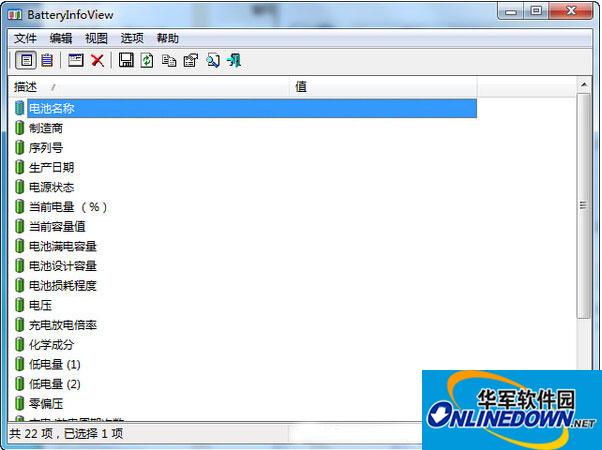Select the 低电量 (1) row

point(246,364)
